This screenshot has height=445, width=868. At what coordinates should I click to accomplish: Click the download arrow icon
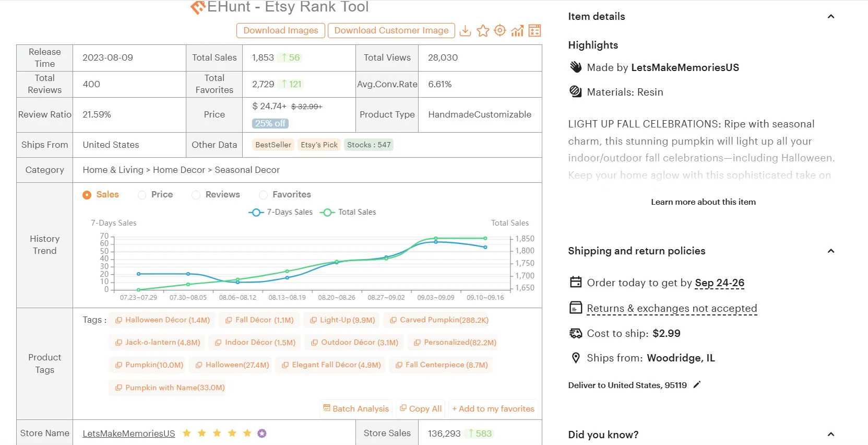point(465,31)
